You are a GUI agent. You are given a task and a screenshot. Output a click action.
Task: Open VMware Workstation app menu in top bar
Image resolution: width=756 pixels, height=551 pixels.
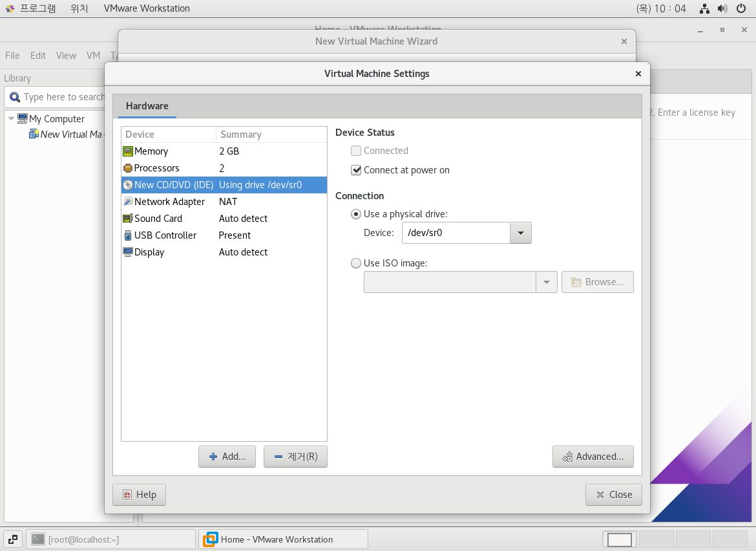pyautogui.click(x=147, y=8)
